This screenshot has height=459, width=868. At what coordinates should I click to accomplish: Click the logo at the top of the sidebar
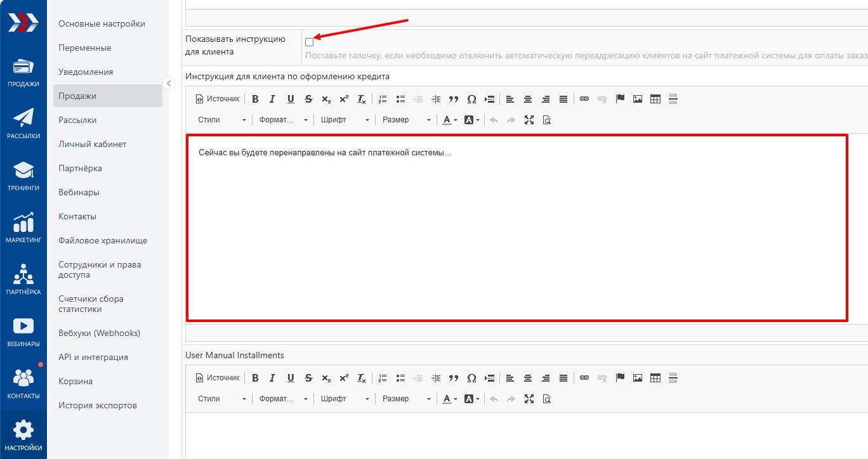[x=23, y=23]
